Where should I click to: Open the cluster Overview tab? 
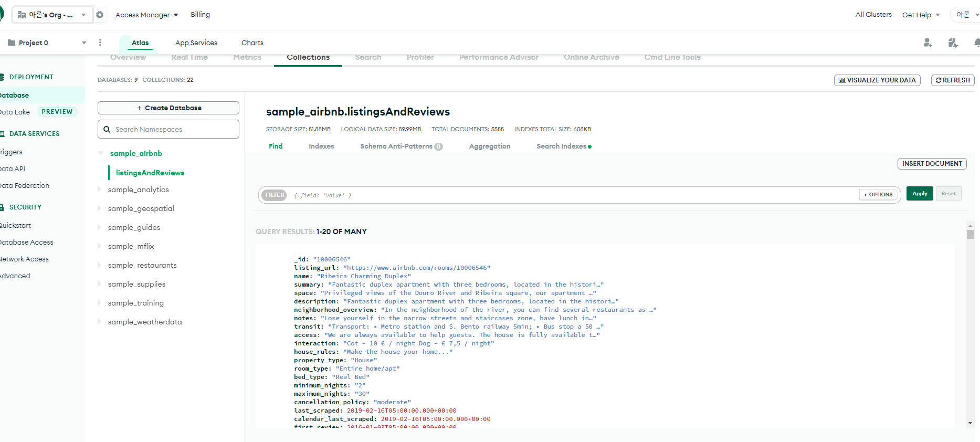(128, 58)
